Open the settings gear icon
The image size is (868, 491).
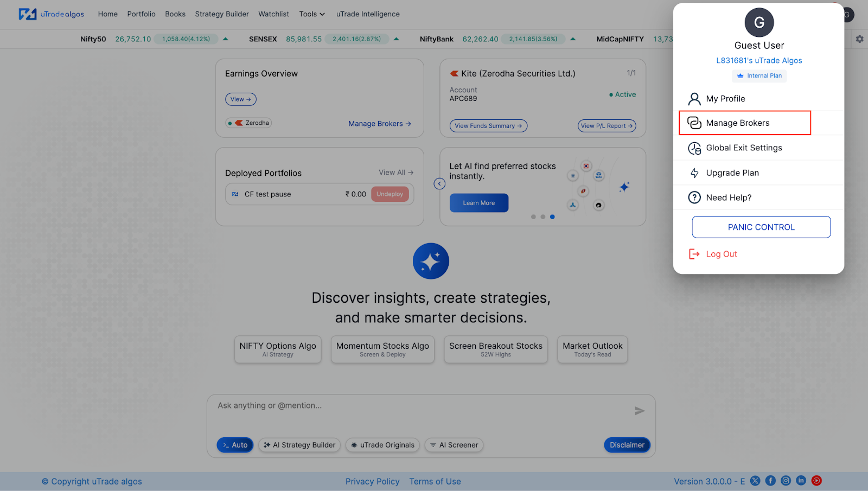(x=859, y=39)
